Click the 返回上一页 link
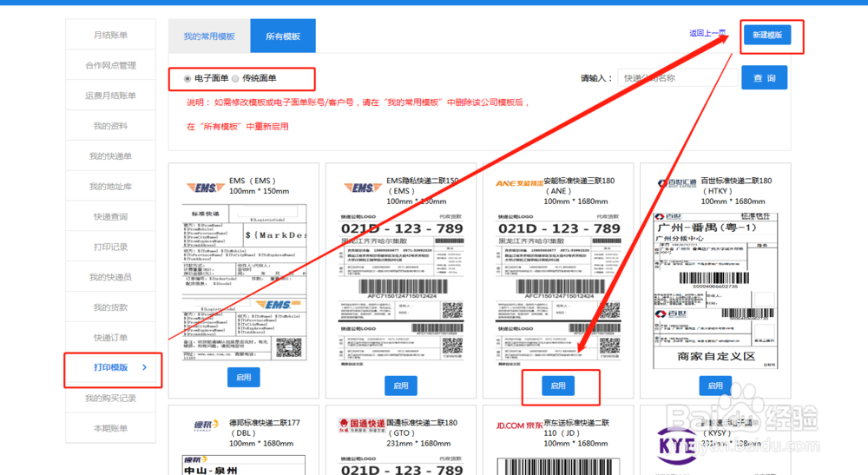 [707, 33]
